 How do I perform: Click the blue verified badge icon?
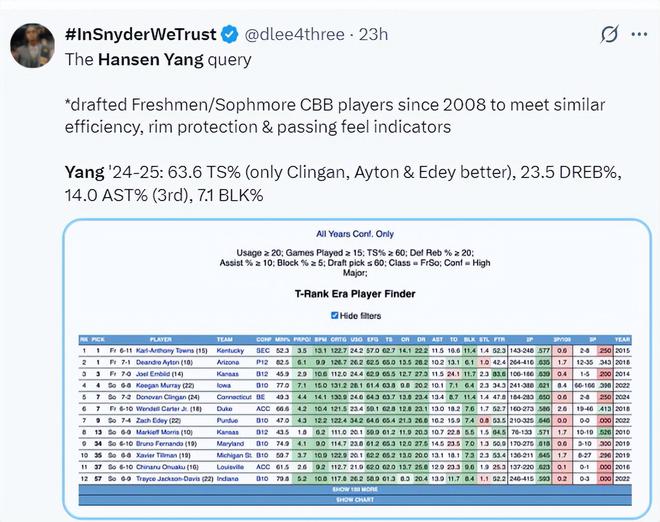[230, 35]
